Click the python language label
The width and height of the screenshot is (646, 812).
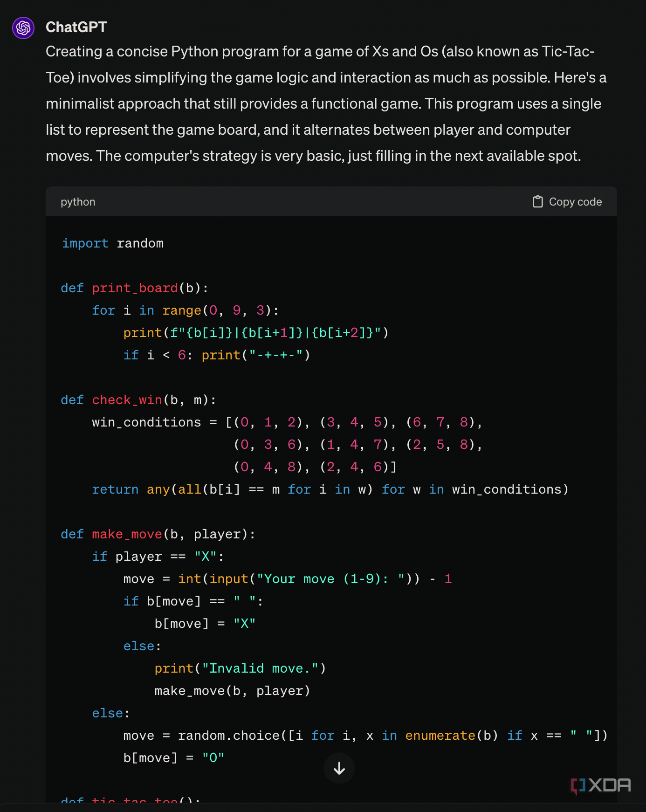78,202
